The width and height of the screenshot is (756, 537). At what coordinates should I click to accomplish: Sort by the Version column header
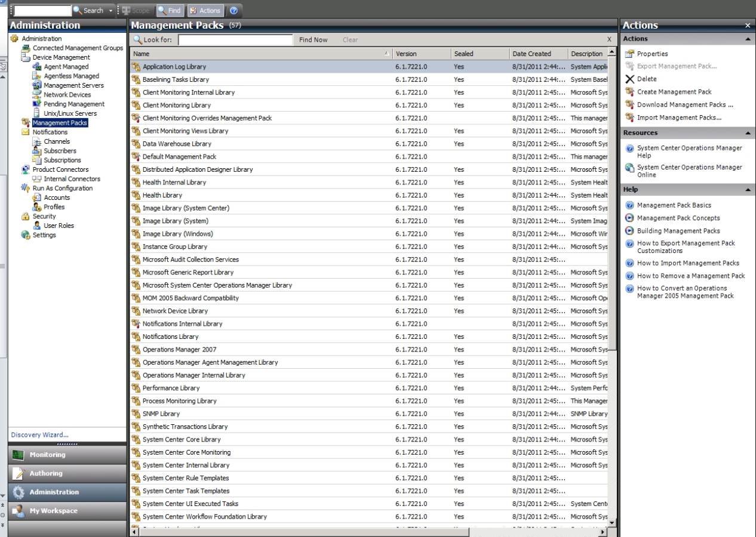pyautogui.click(x=422, y=54)
